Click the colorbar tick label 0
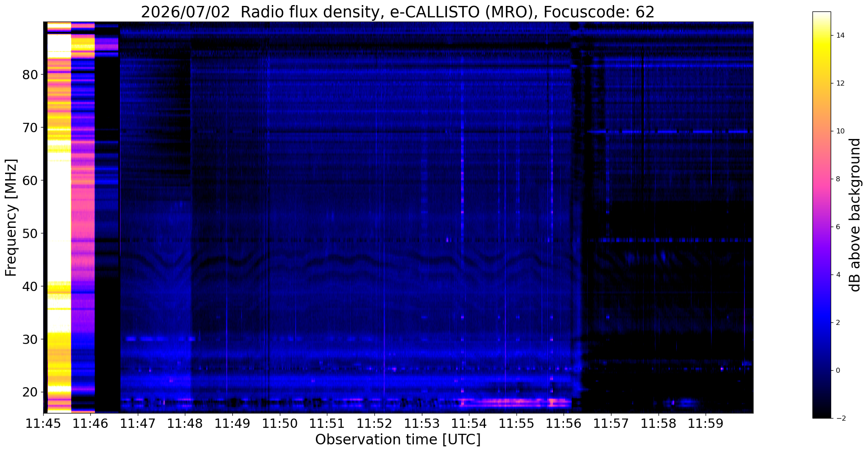The height and width of the screenshot is (452, 868). (x=837, y=370)
